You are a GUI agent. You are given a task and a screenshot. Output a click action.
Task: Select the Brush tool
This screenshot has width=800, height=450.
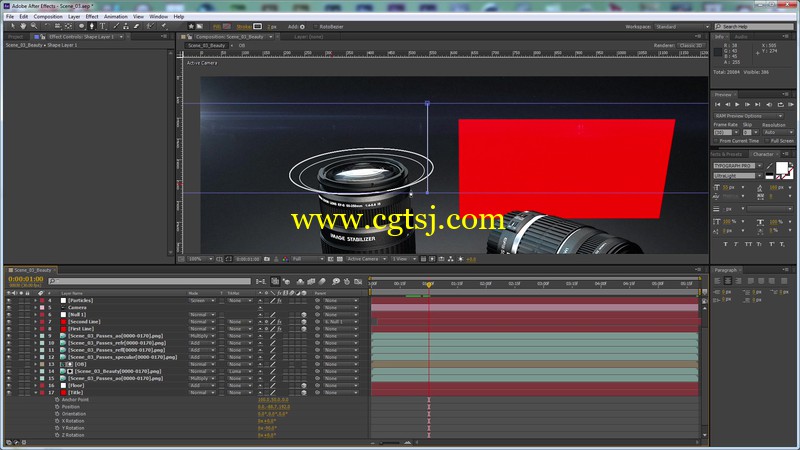click(116, 26)
